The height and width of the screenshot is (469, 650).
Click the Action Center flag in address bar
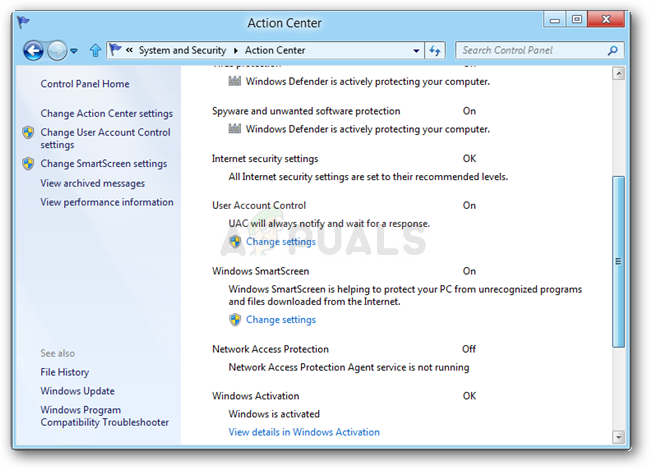point(115,50)
